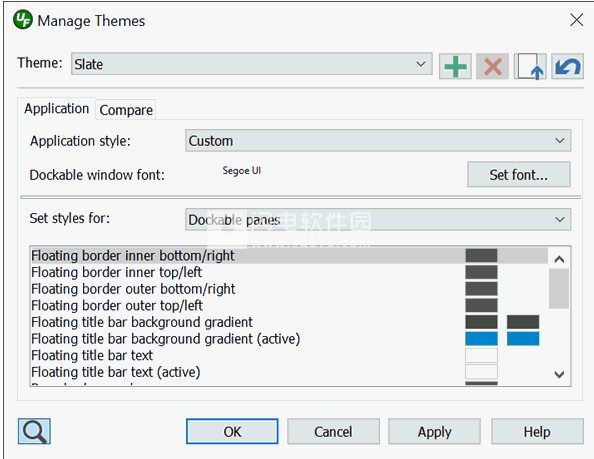Switch to the Application tab
Viewport: 594px width, 459px height.
[56, 109]
